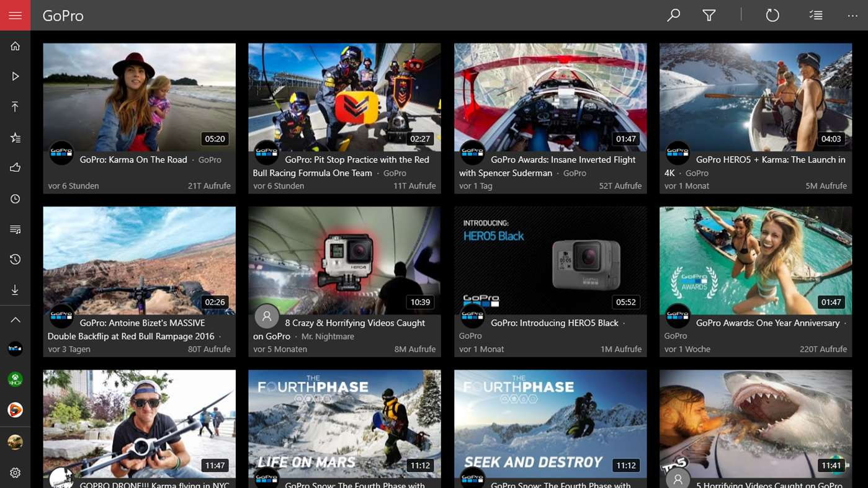
Task: Click GoPro avatar on Karma On The Road card
Action: click(61, 153)
